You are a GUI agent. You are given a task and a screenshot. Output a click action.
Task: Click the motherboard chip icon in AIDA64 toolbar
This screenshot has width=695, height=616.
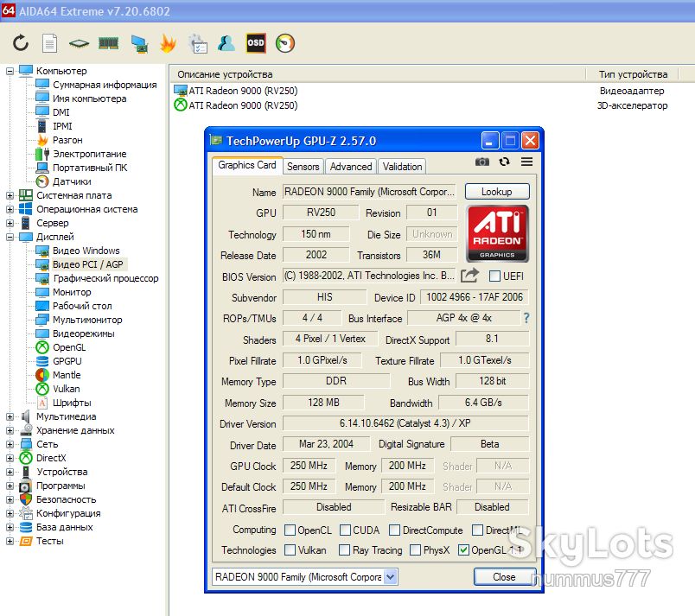coord(79,43)
